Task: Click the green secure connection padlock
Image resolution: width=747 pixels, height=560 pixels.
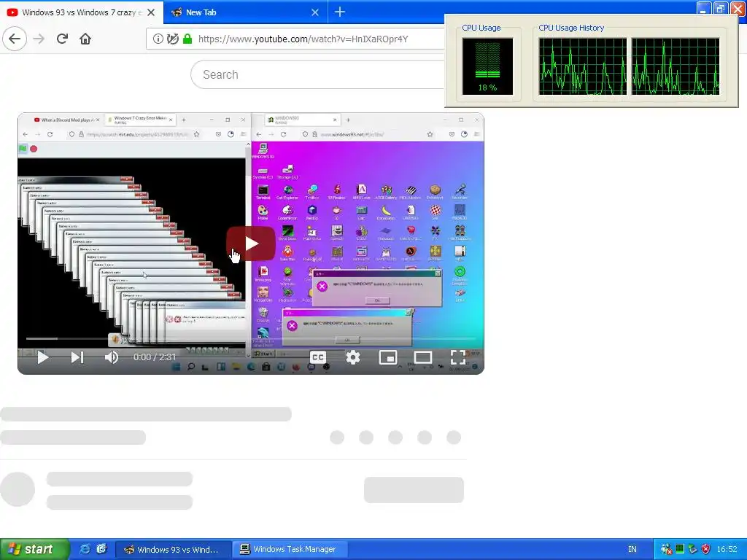Action: click(x=187, y=39)
